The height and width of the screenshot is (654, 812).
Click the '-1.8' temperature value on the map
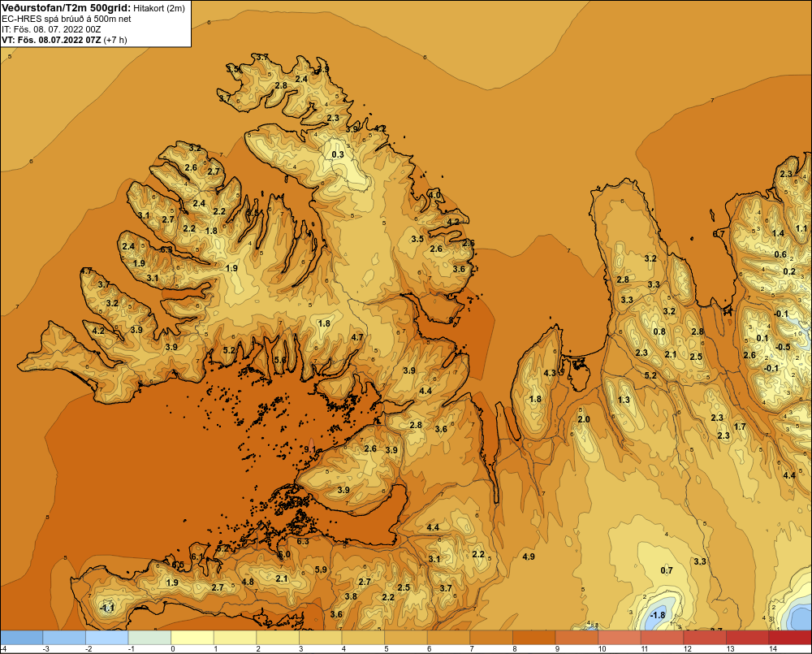[657, 615]
